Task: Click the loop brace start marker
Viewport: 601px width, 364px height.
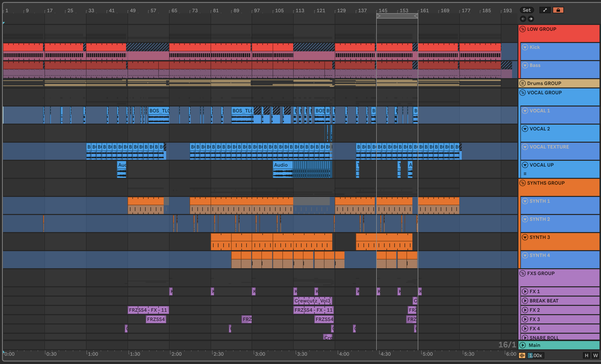Action: point(378,16)
